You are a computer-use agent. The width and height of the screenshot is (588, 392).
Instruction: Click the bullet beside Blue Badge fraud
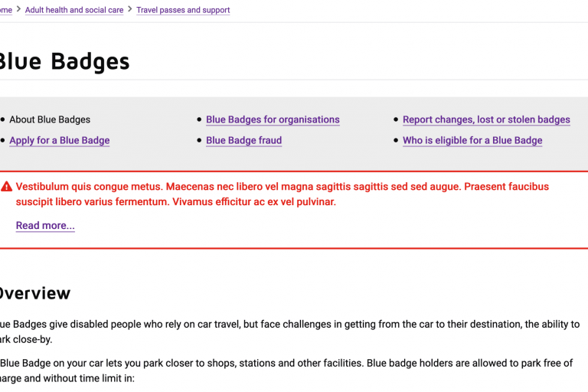click(199, 141)
